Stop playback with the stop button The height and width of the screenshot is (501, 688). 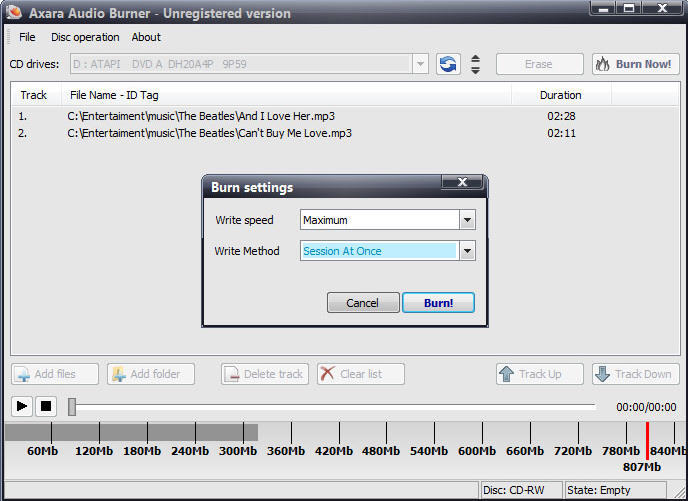point(46,406)
